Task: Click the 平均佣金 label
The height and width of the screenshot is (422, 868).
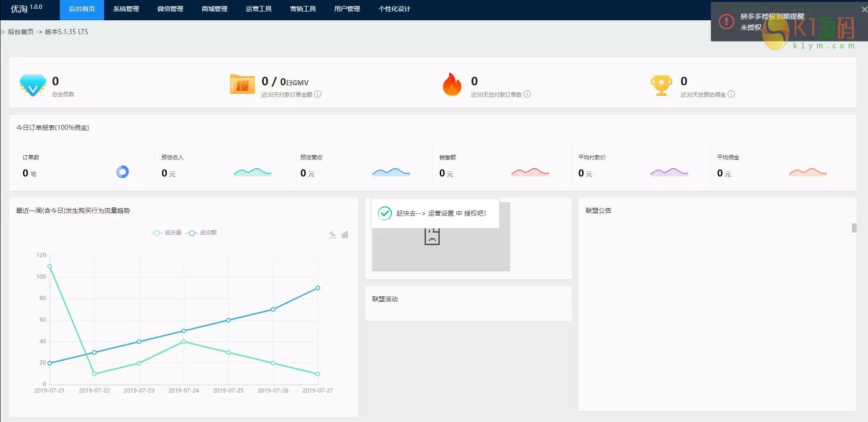Action: coord(728,157)
